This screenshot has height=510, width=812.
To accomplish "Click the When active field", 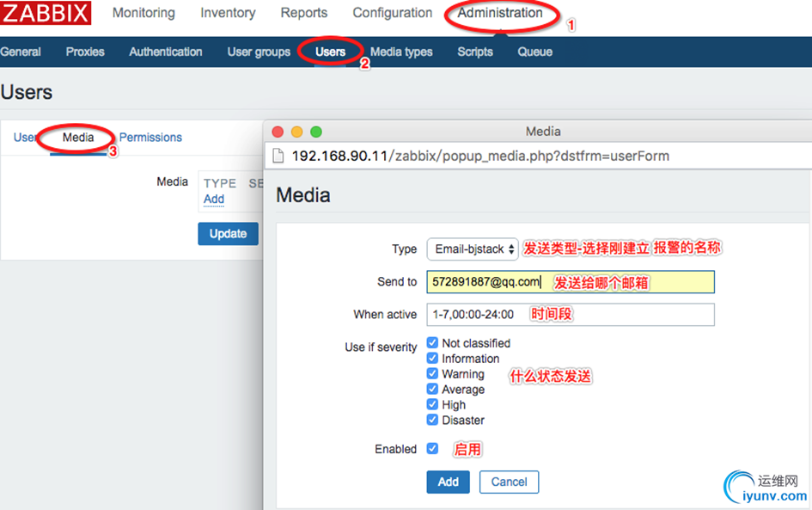I will pos(571,315).
